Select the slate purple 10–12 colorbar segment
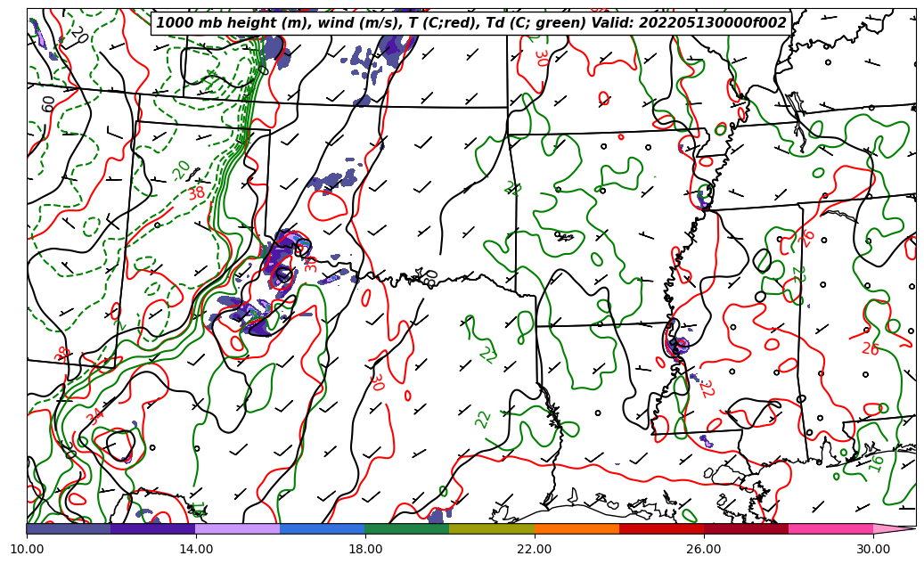The image size is (924, 564). tap(69, 529)
